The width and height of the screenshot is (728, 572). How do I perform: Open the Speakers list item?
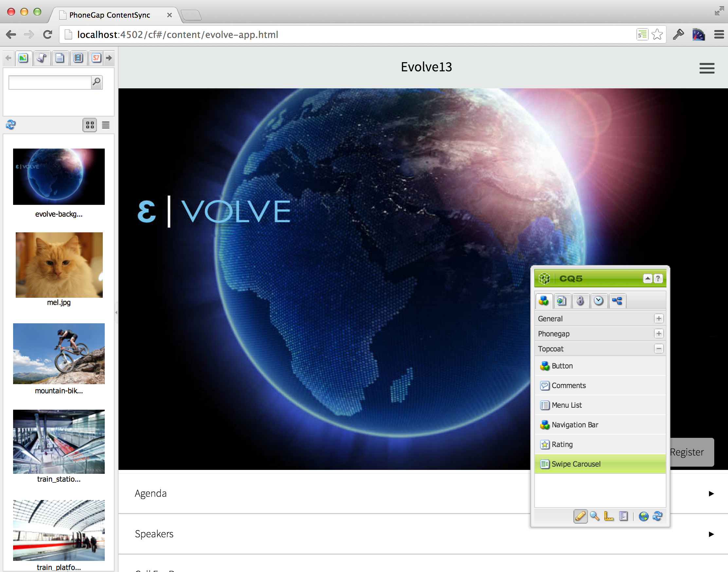tap(423, 534)
